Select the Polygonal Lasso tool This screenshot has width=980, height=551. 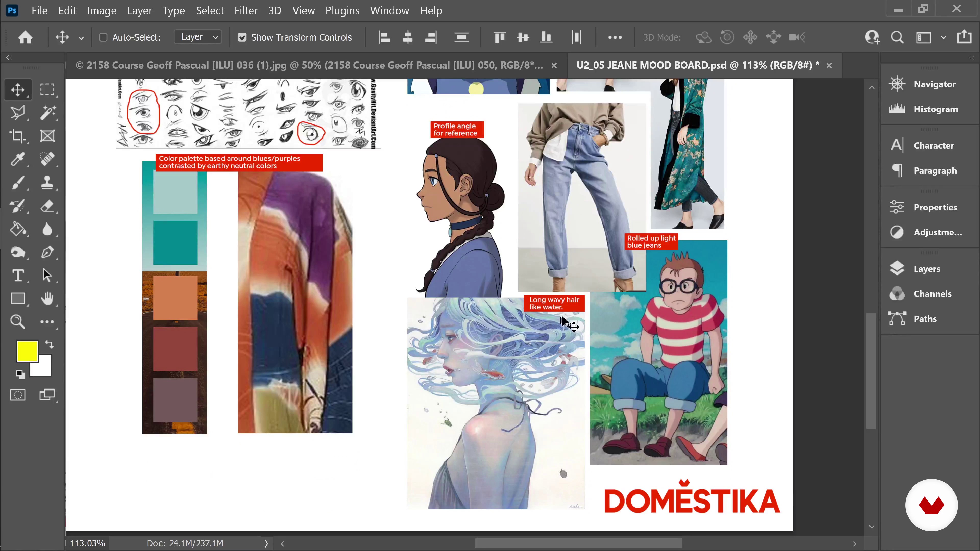click(18, 113)
